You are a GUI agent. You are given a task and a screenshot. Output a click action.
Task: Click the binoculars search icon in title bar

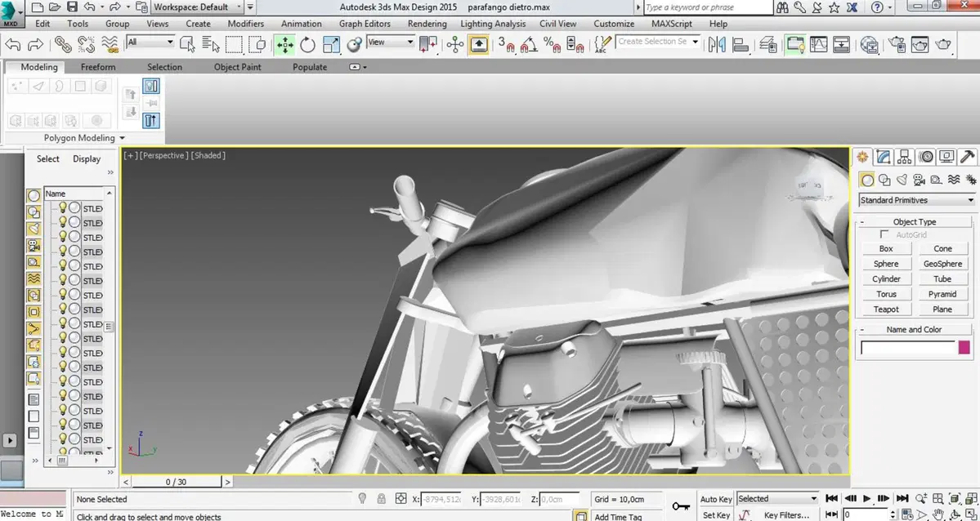783,7
